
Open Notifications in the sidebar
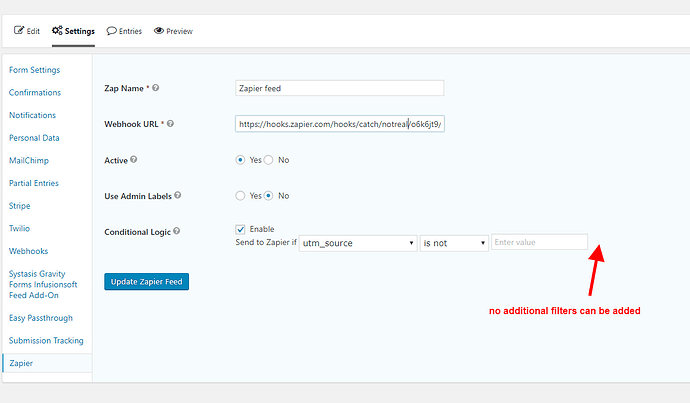click(x=33, y=115)
